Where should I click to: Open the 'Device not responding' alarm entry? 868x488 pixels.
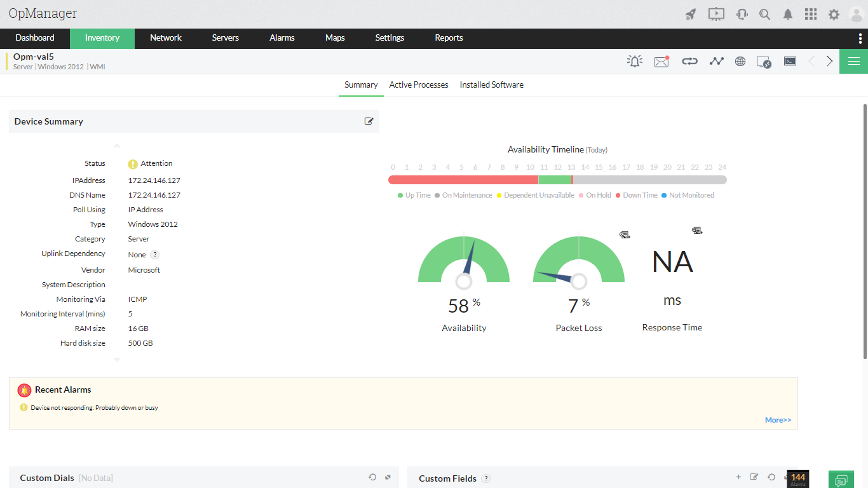click(95, 408)
